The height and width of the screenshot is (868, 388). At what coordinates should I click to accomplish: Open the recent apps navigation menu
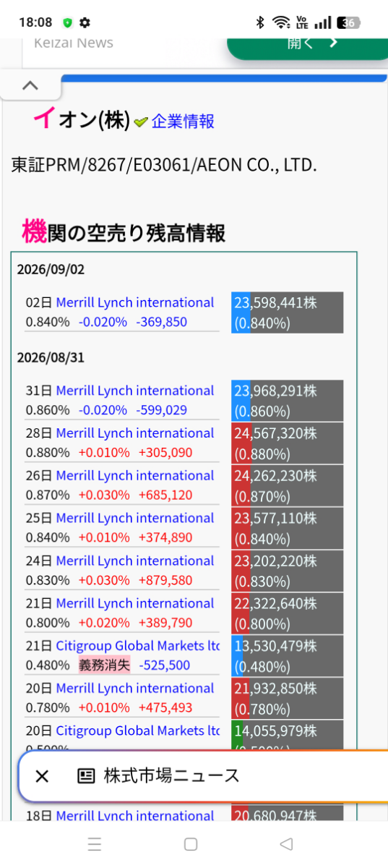click(x=95, y=844)
